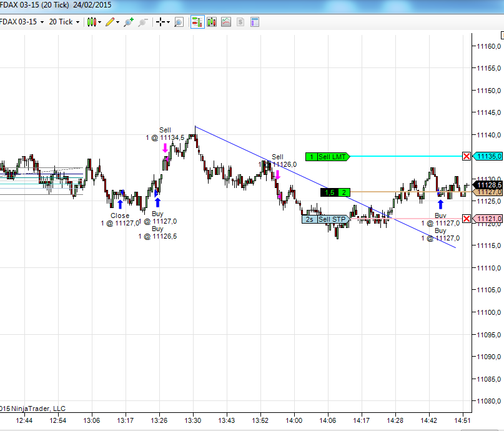Open the Indicators line chart icon
The width and height of the screenshot is (504, 431).
point(226,22)
